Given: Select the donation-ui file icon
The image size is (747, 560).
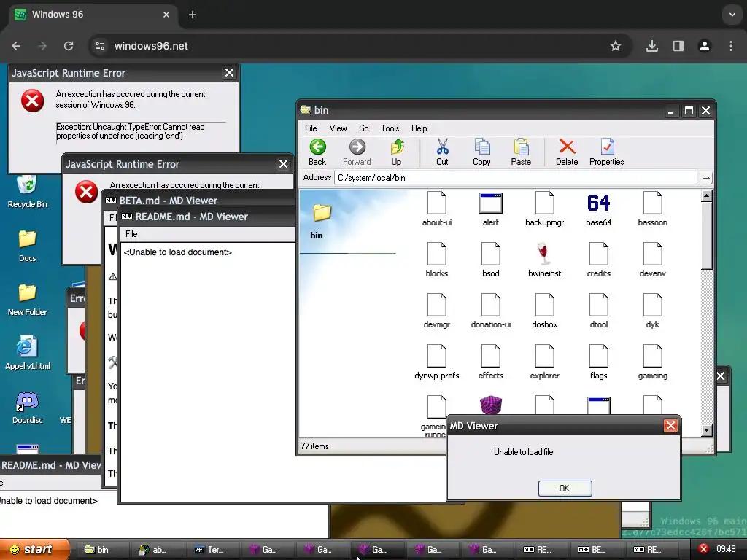Looking at the screenshot, I should (x=491, y=306).
